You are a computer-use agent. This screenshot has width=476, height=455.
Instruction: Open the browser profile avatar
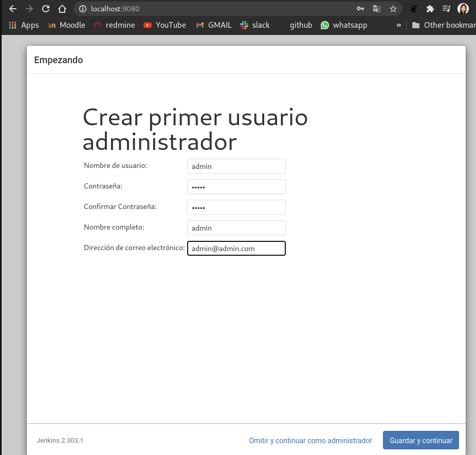pyautogui.click(x=464, y=9)
